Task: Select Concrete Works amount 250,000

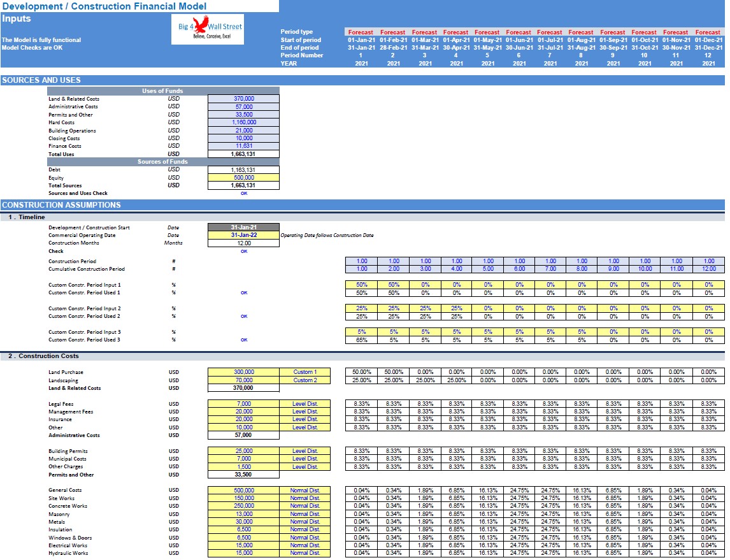Action: (x=243, y=506)
